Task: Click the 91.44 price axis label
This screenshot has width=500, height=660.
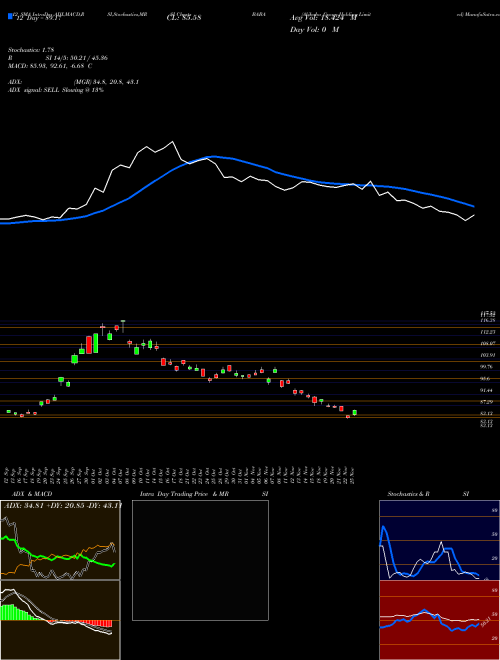Action: coord(488,390)
